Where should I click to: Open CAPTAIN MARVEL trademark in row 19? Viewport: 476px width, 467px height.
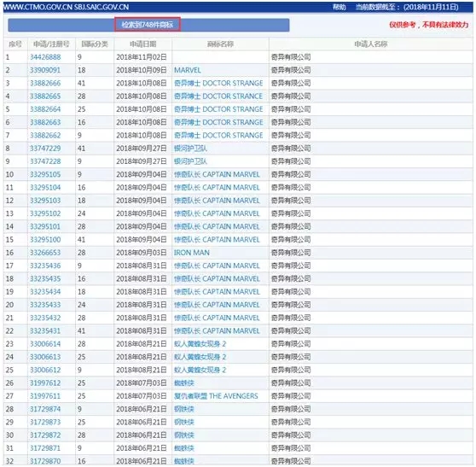pos(217,292)
